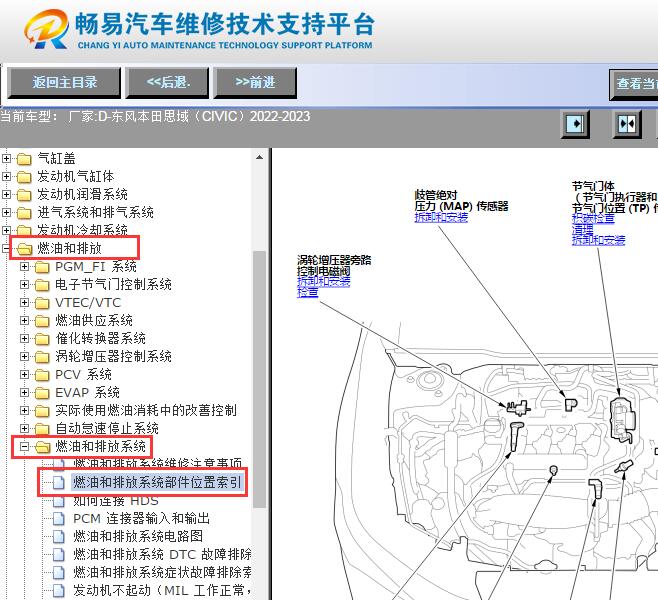658x600 pixels.
Task: Expand the 电子节气门控制系统 node
Action: point(24,285)
